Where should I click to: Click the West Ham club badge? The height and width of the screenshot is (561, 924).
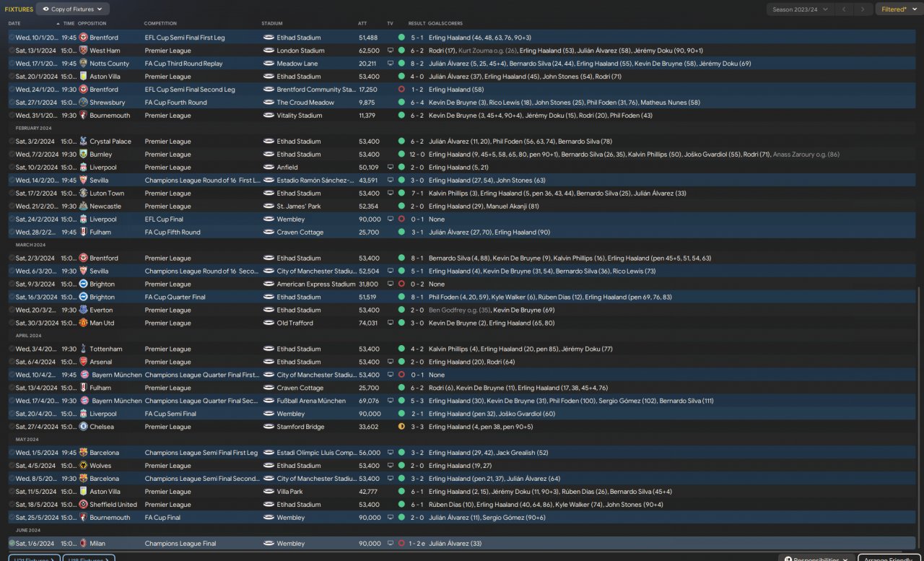click(x=83, y=51)
